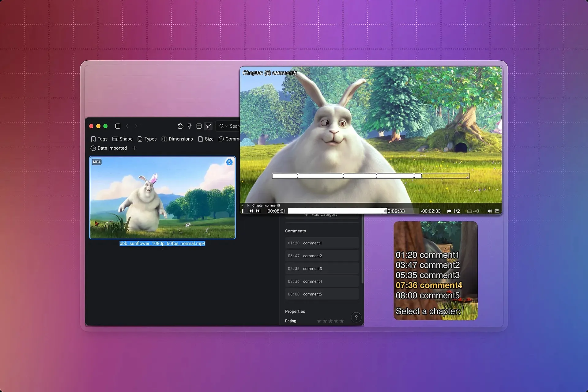
Task: Click the extensions puzzle icon in toolbar
Action: click(180, 126)
